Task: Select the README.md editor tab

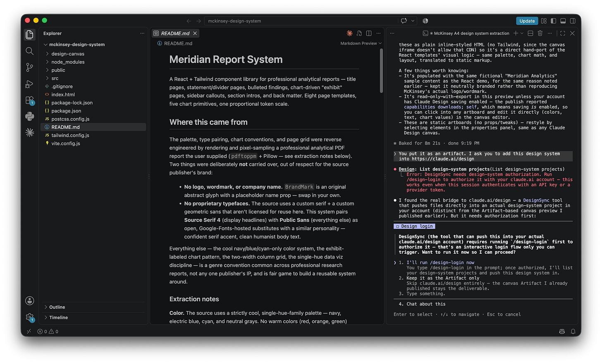Action: pyautogui.click(x=175, y=33)
